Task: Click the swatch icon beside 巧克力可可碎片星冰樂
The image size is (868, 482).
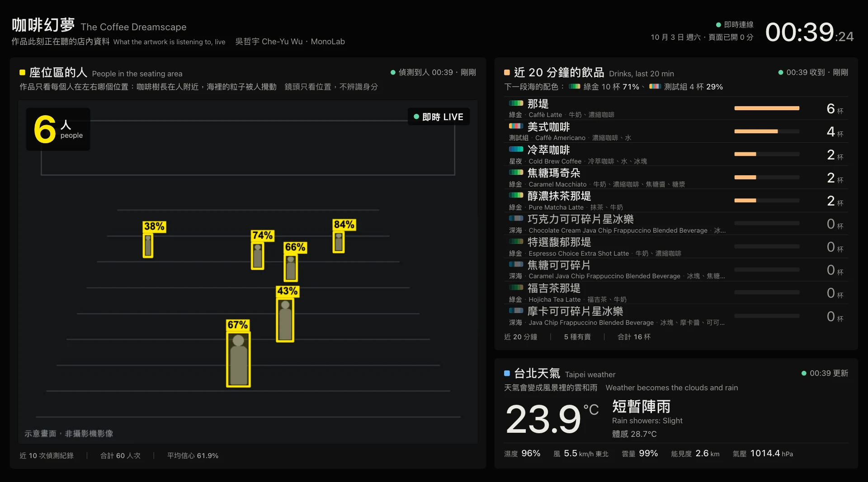Action: (516, 218)
